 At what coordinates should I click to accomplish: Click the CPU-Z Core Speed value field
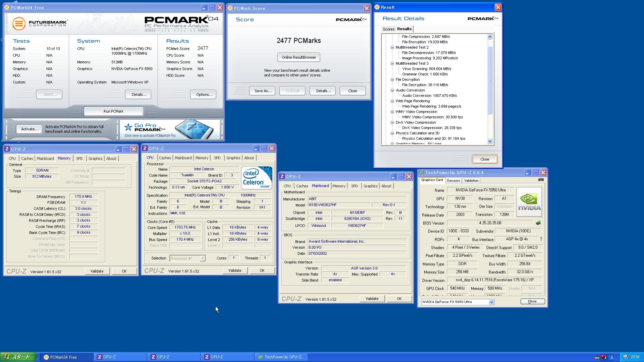185,227
